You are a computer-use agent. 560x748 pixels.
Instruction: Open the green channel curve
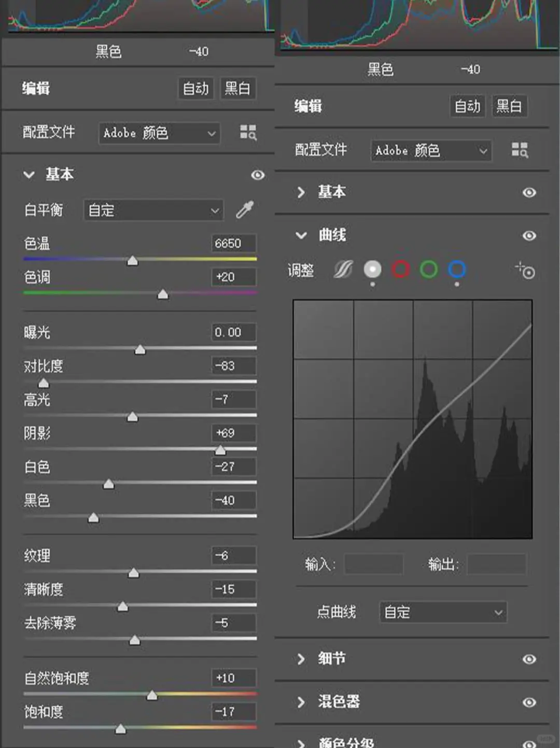428,270
